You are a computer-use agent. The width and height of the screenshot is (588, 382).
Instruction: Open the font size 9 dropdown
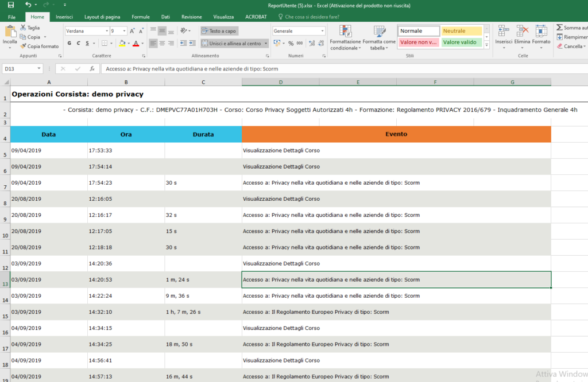(125, 31)
